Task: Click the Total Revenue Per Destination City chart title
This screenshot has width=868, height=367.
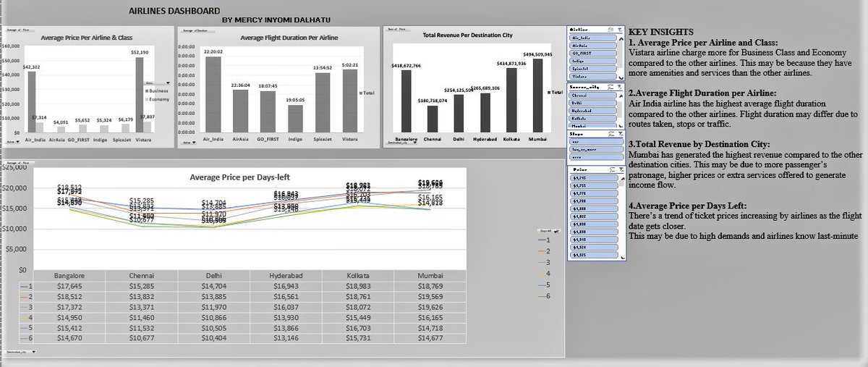Action: 467,35
